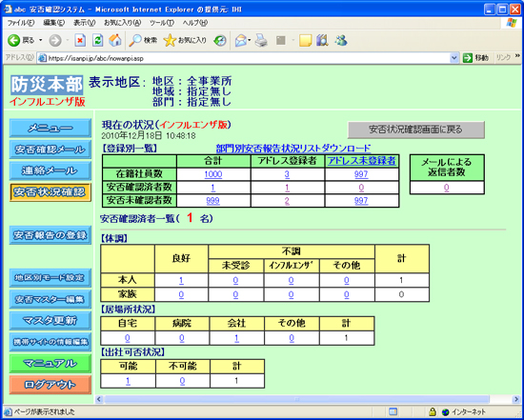Click the yellow notes toolbar icon
Viewport: 524px width, 420px height.
(306, 41)
